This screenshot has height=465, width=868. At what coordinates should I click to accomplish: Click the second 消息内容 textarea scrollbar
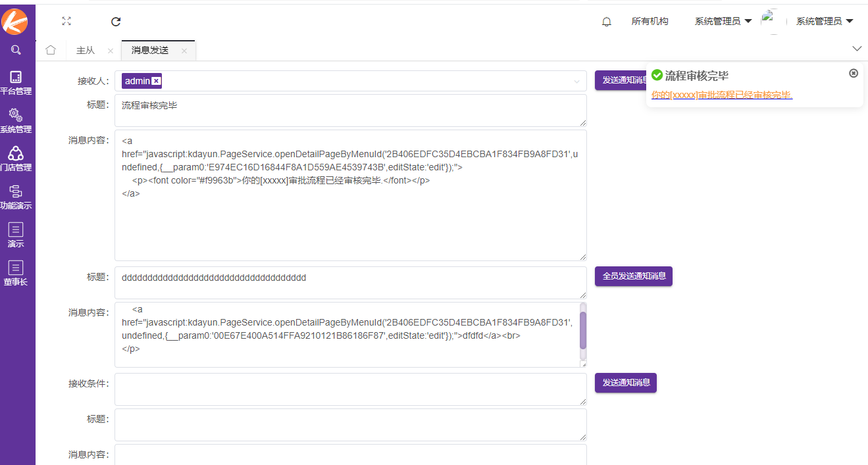[x=582, y=331]
